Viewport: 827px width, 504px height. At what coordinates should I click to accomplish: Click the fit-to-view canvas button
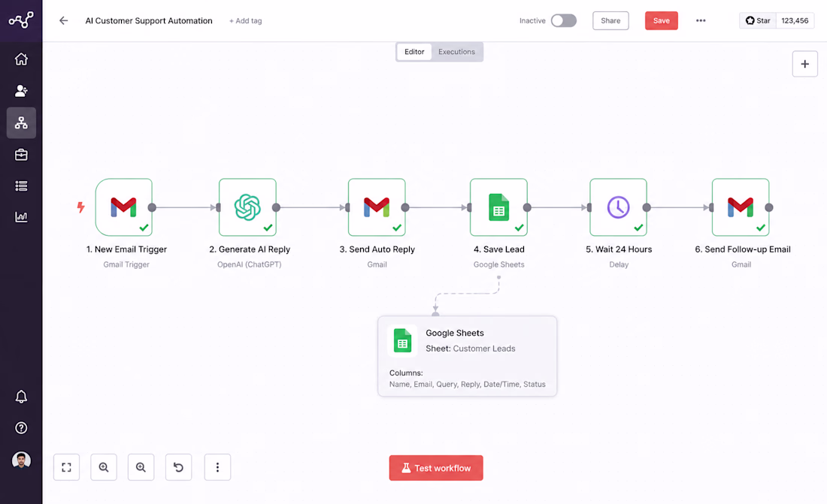[66, 467]
